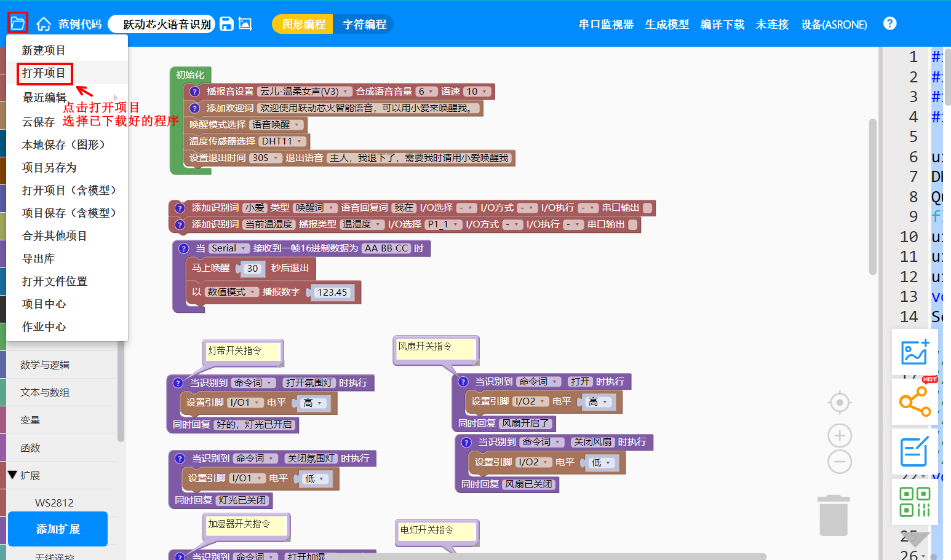Click the center workspace crosshair icon
951x560 pixels.
[x=839, y=403]
